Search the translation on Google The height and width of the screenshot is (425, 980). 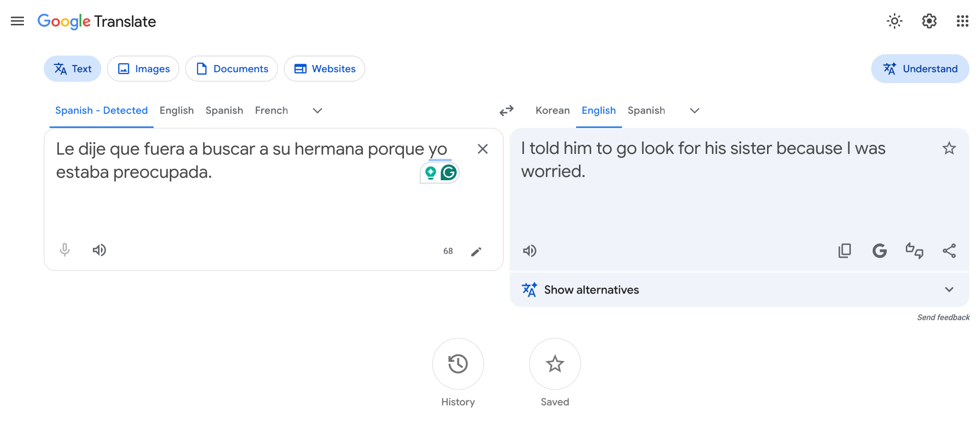click(x=880, y=251)
